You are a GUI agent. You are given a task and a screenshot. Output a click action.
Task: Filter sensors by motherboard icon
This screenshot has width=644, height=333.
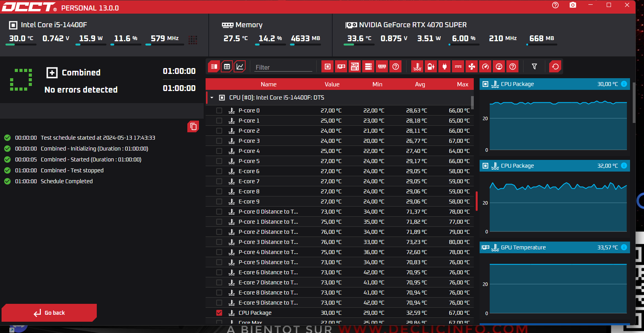(355, 67)
